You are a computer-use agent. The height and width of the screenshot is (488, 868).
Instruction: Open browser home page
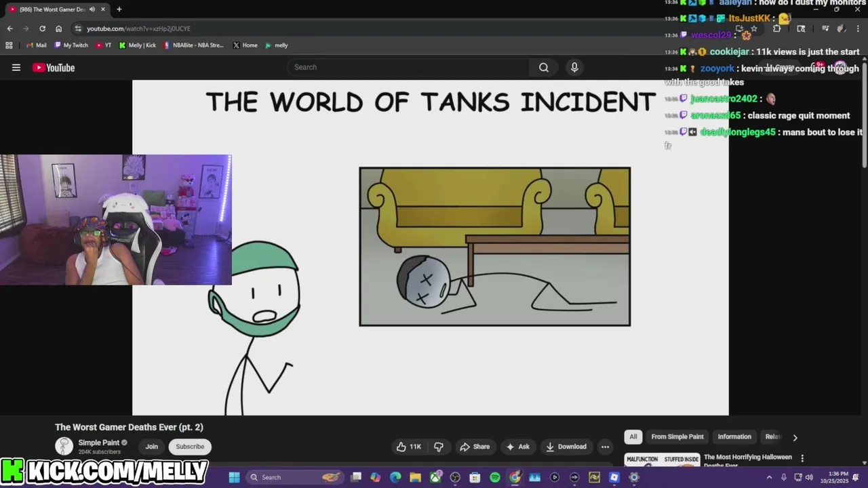pyautogui.click(x=58, y=28)
